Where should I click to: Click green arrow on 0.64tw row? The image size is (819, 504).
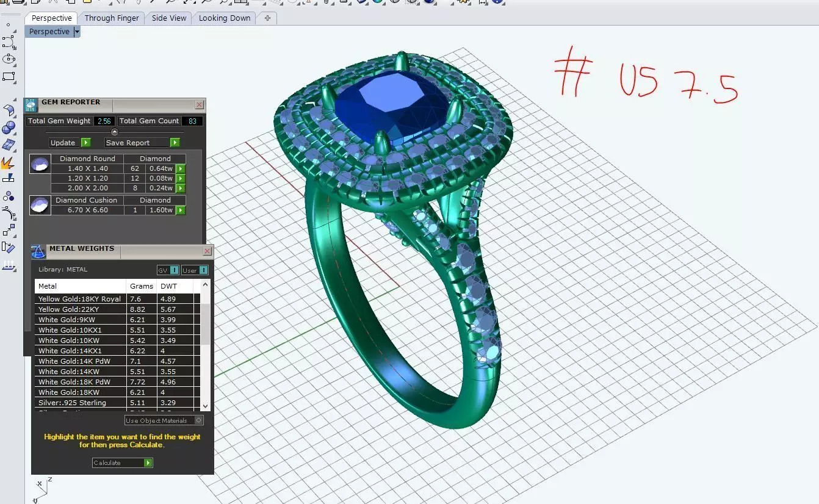(181, 168)
